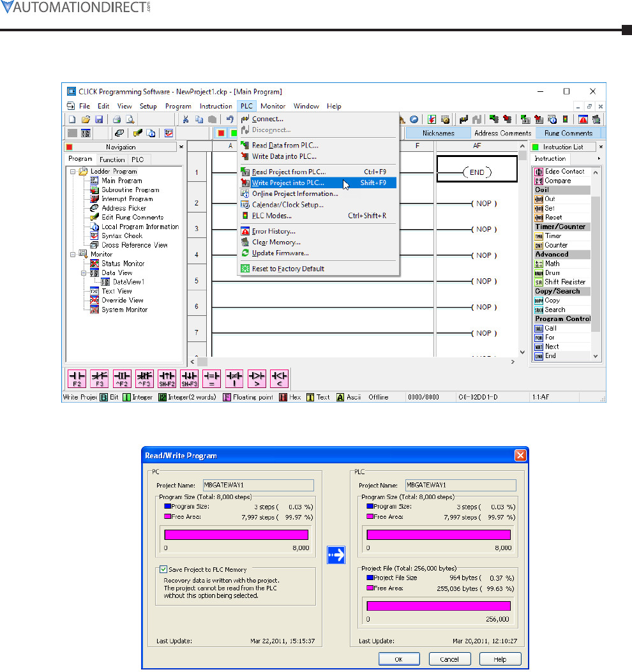Image resolution: width=632 pixels, height=672 pixels.
Task: Click the Syntax Check toolbar icon
Action: coord(169,133)
